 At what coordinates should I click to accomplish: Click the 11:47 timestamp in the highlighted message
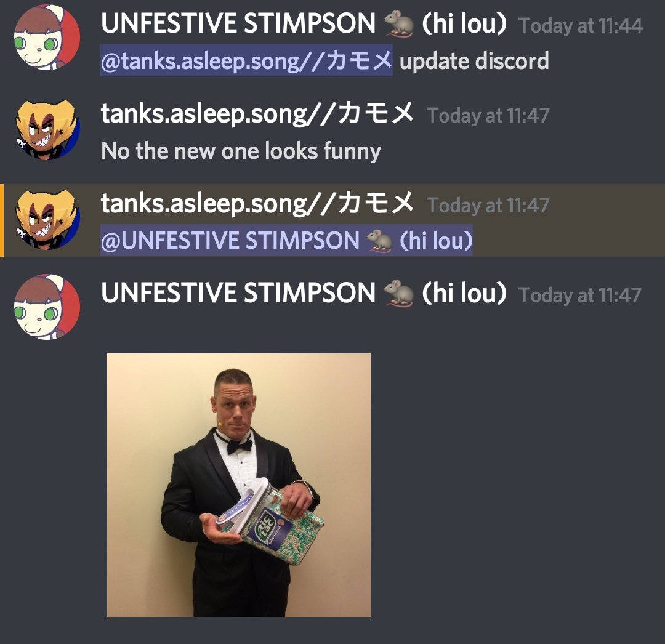[x=488, y=205]
